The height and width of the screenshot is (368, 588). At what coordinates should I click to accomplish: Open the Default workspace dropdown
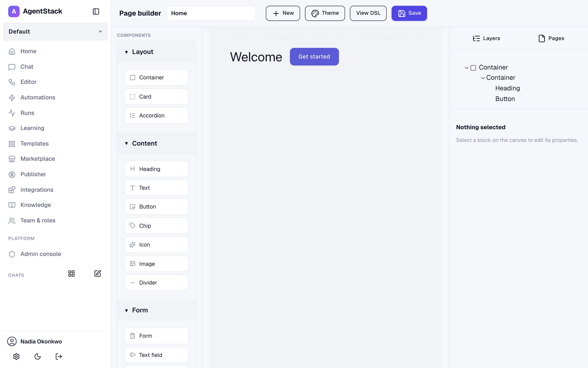(55, 32)
